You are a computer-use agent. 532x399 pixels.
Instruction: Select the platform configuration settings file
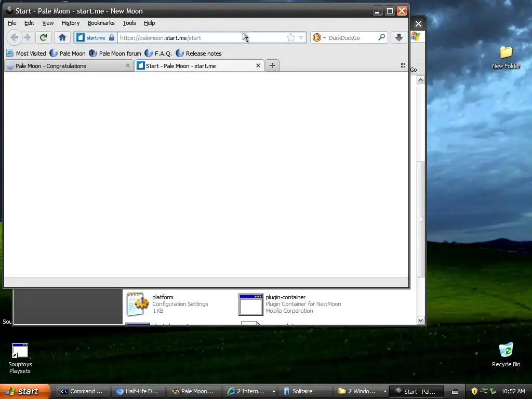click(x=168, y=303)
